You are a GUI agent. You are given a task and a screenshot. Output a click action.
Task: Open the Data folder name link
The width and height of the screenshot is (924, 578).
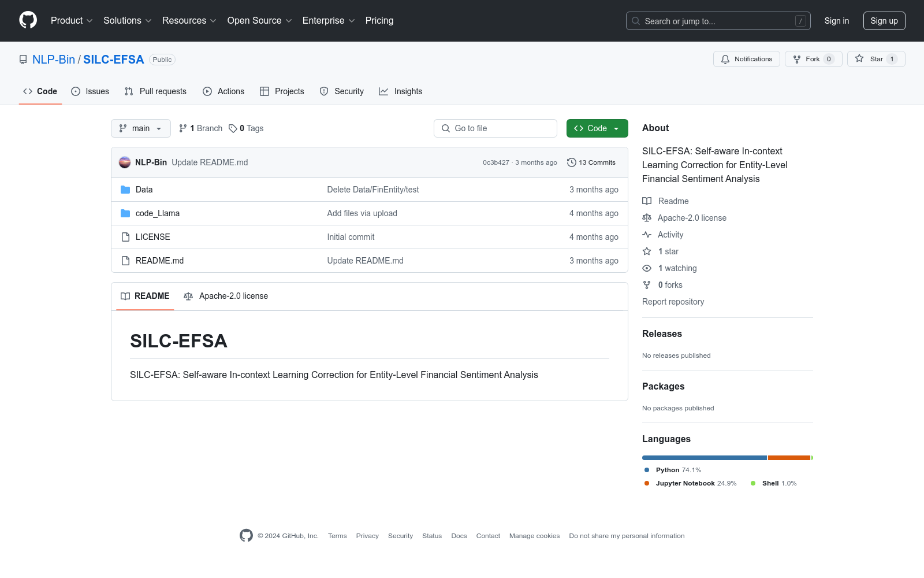pos(144,190)
